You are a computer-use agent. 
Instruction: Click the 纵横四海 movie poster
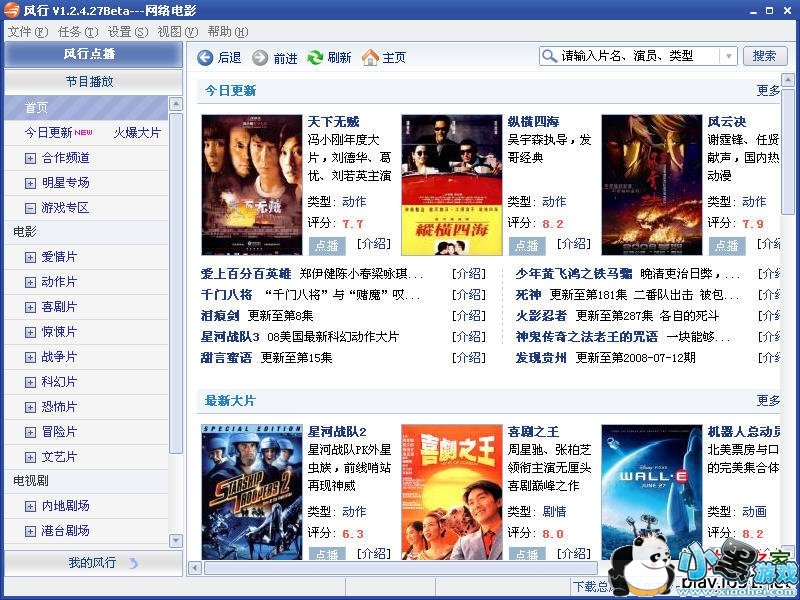[x=452, y=185]
